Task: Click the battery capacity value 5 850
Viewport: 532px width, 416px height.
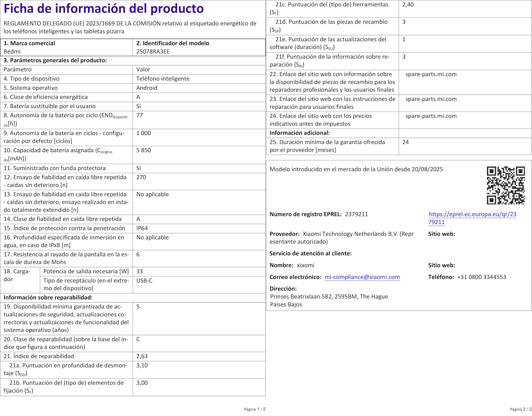Action: point(143,150)
